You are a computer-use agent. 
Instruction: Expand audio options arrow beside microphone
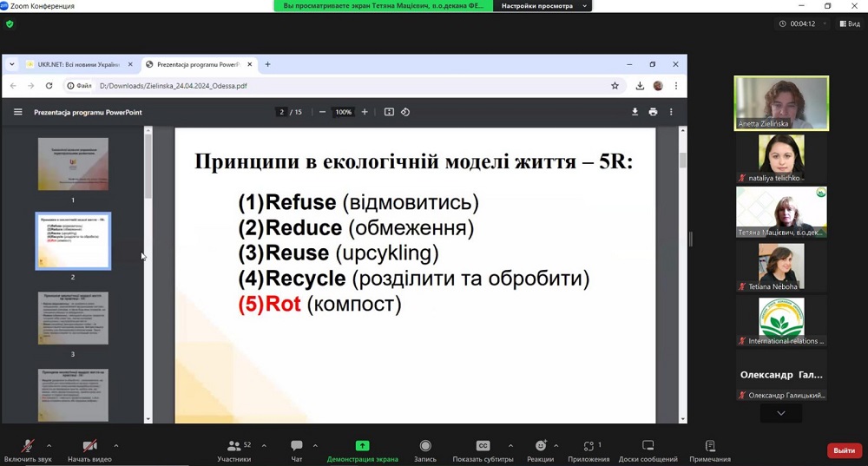click(49, 446)
